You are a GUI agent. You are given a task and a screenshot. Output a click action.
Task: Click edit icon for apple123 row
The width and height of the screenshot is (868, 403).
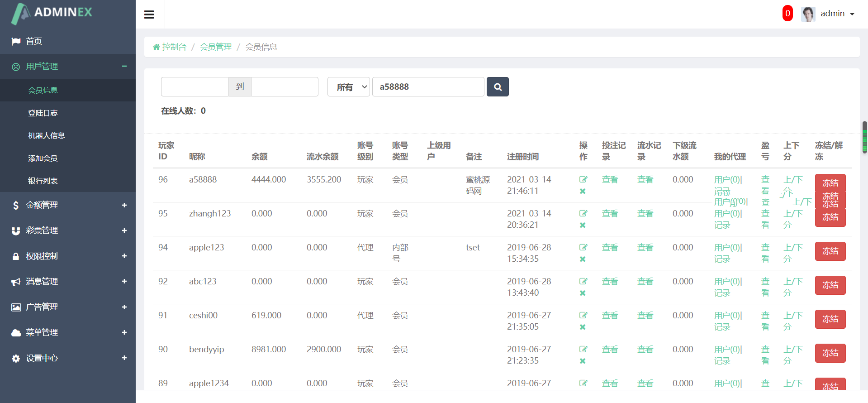[583, 247]
